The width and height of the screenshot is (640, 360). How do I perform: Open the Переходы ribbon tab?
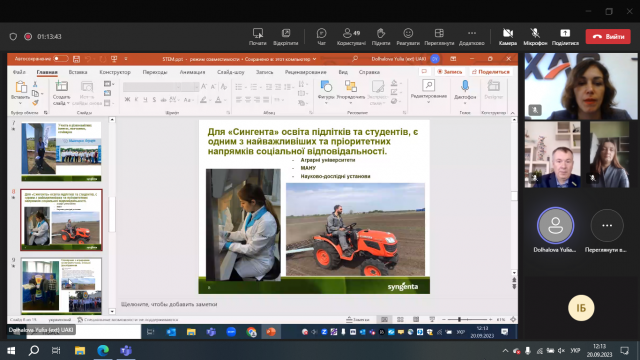pyautogui.click(x=155, y=72)
